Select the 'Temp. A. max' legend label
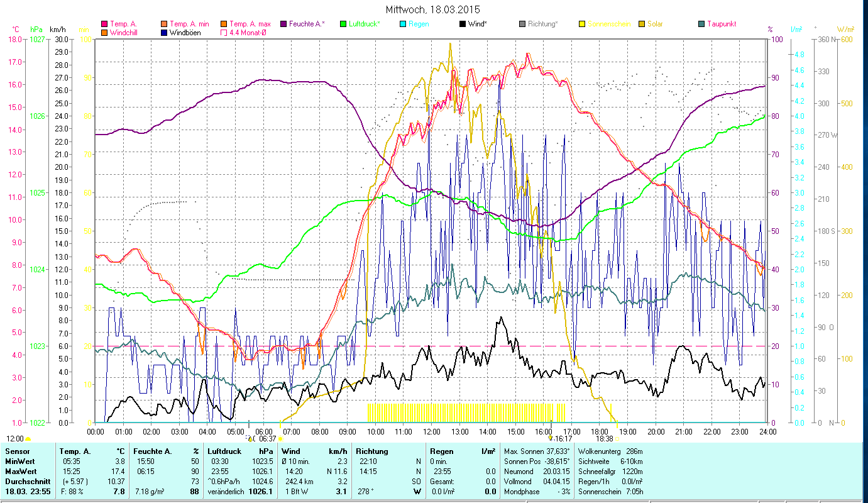868x503 pixels. [250, 24]
